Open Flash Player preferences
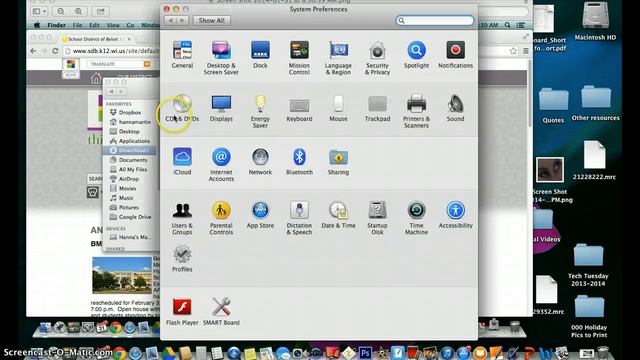Viewport: 640px width, 360px height. (x=182, y=312)
